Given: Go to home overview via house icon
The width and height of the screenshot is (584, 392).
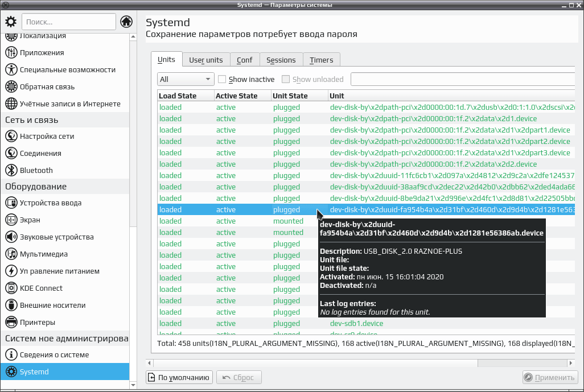Looking at the screenshot, I should [x=126, y=22].
